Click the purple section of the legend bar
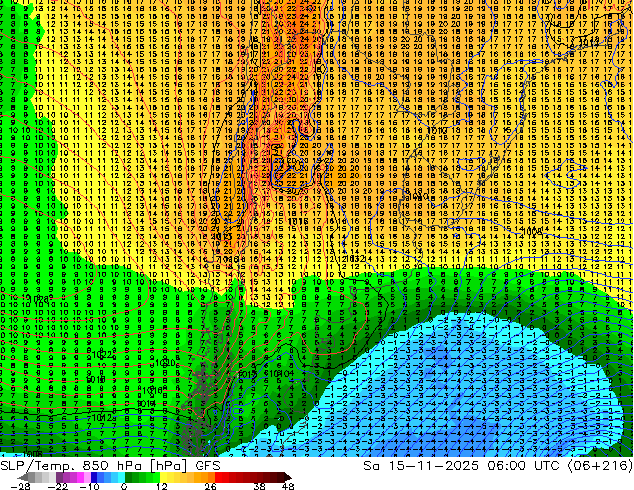This screenshot has height=490, width=634. pyautogui.click(x=73, y=477)
